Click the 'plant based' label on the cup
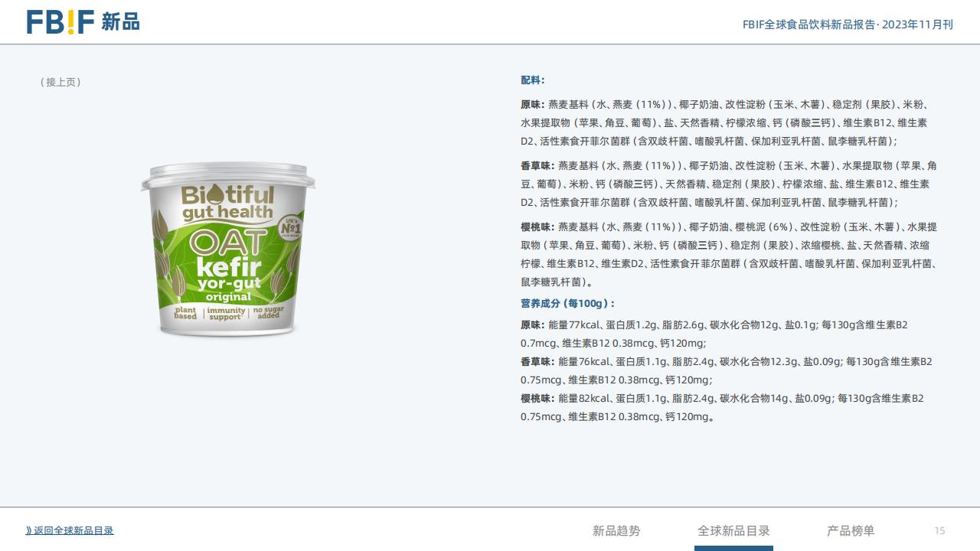Screen dimensions: 980x551 [x=185, y=313]
